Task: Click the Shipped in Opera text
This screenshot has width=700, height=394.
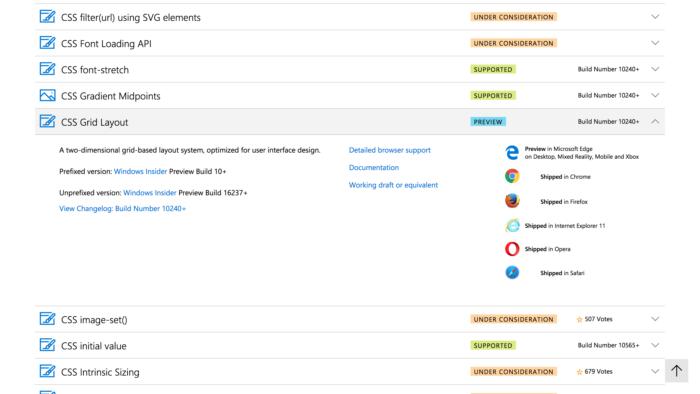Action: click(547, 249)
